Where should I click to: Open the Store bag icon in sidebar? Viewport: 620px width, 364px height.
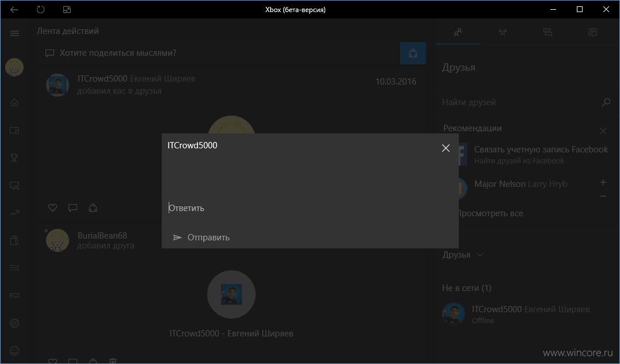click(x=14, y=240)
